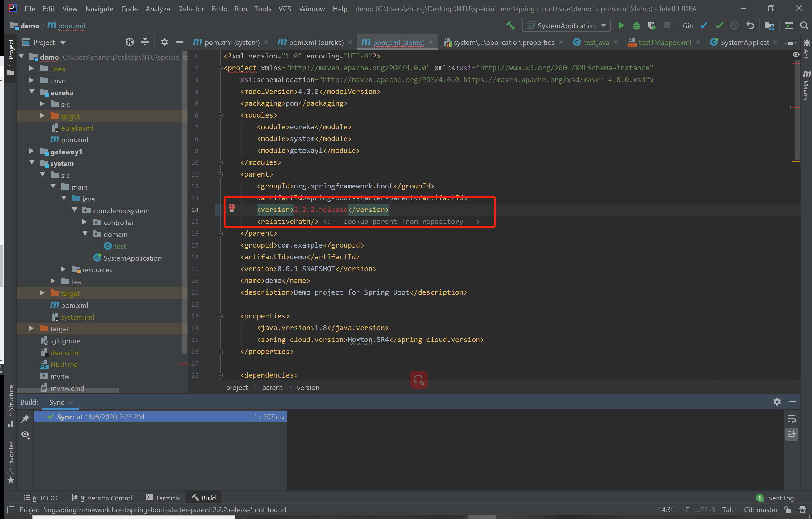Viewport: 812px width, 519px height.
Task: Revert changes with the rollback arrow
Action: pyautogui.click(x=750, y=26)
